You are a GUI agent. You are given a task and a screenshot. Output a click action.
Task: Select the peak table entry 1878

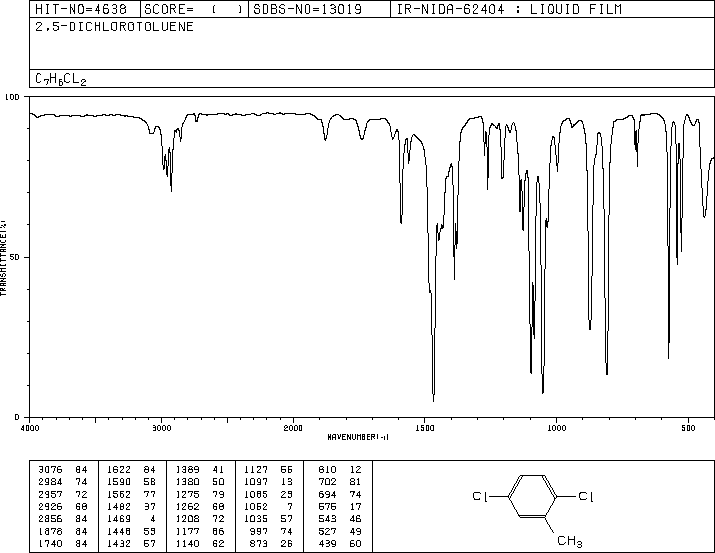(x=50, y=531)
